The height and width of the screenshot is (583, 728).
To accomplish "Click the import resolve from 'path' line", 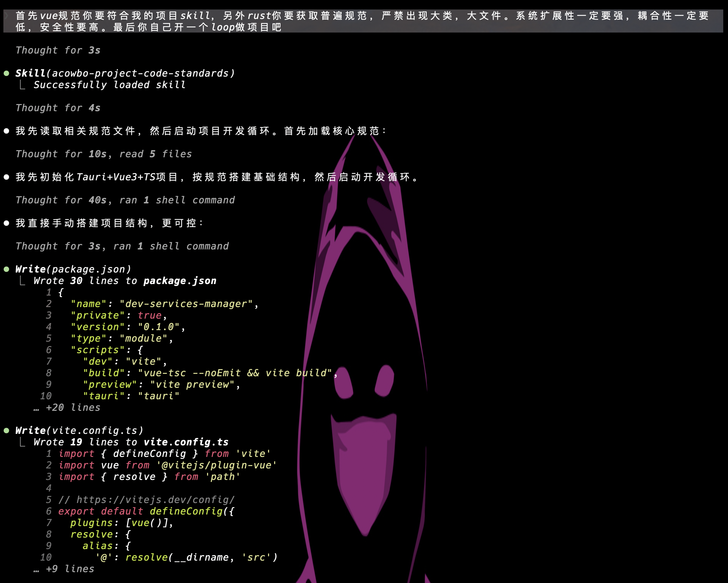I will tap(149, 477).
